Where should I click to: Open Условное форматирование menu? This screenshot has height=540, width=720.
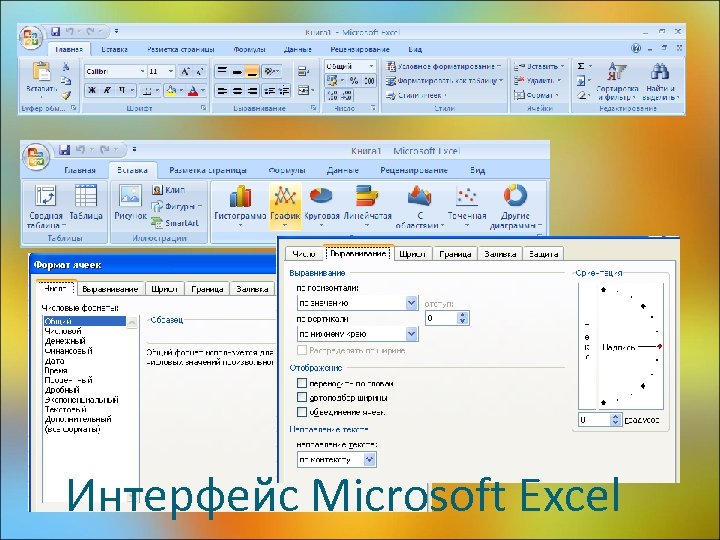pos(444,67)
